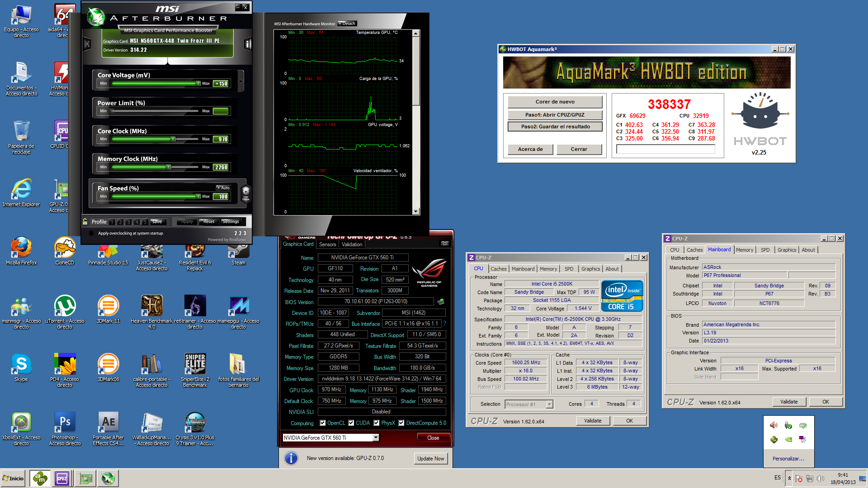Click the hardware monitor scroll up arrow
The height and width of the screenshot is (488, 868).
(x=415, y=33)
